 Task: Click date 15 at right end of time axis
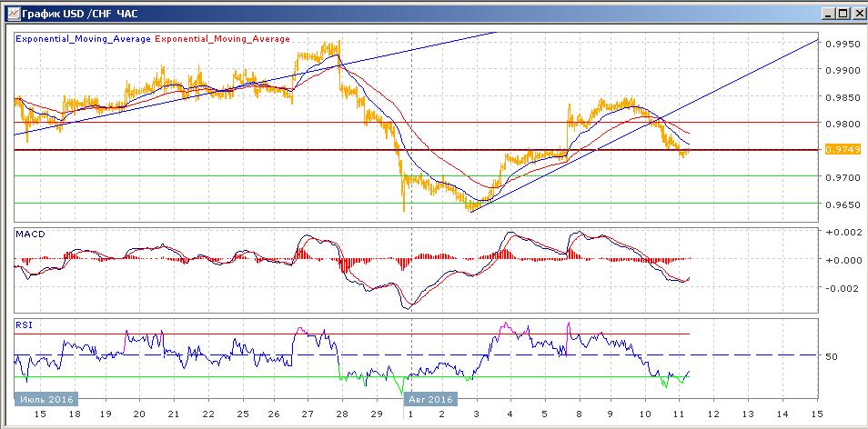[816, 413]
